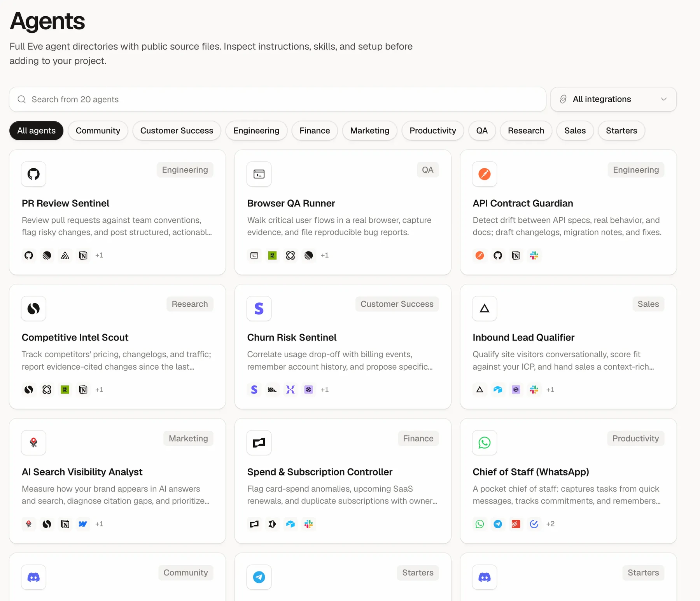Open the Browser QA Runner agent title
700x601 pixels.
291,203
